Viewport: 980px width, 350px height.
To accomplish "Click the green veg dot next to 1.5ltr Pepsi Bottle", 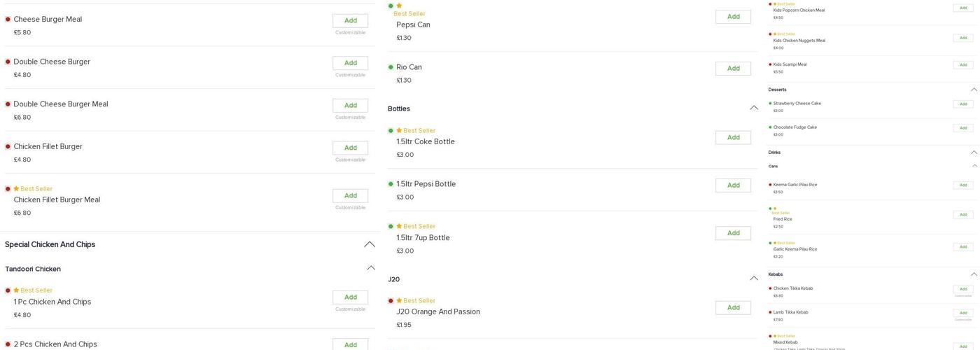I will click(x=391, y=184).
